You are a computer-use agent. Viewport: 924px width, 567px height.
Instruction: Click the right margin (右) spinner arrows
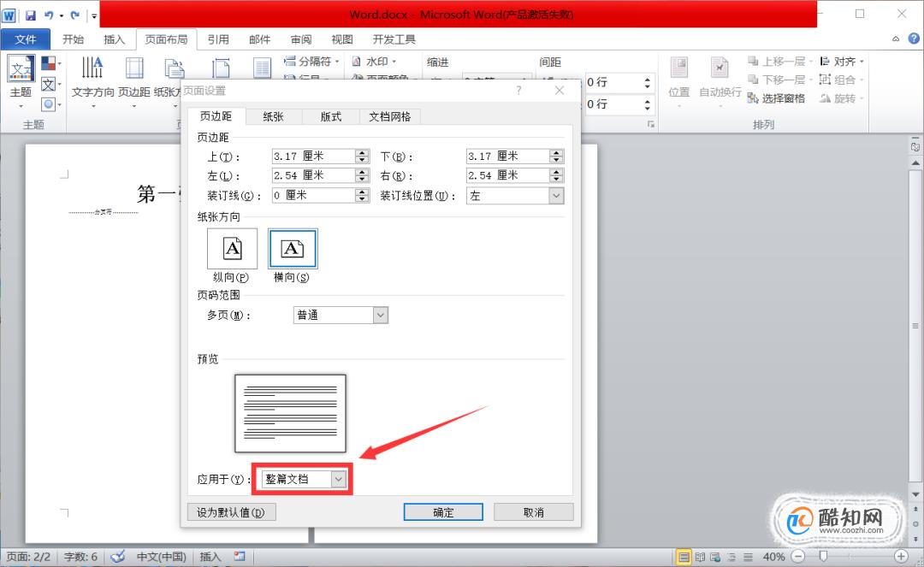coord(556,175)
